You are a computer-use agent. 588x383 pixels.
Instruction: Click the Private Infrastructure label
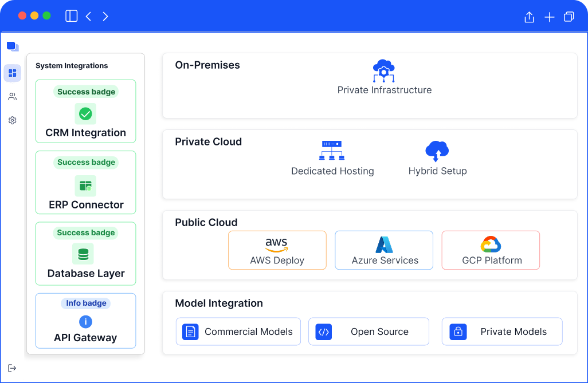tap(385, 90)
